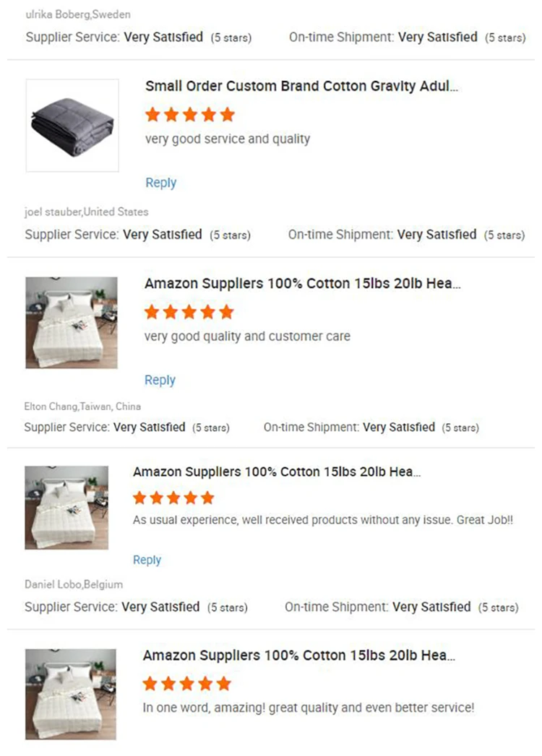
Task: Reply to the "very good service and quality" review
Action: click(160, 183)
